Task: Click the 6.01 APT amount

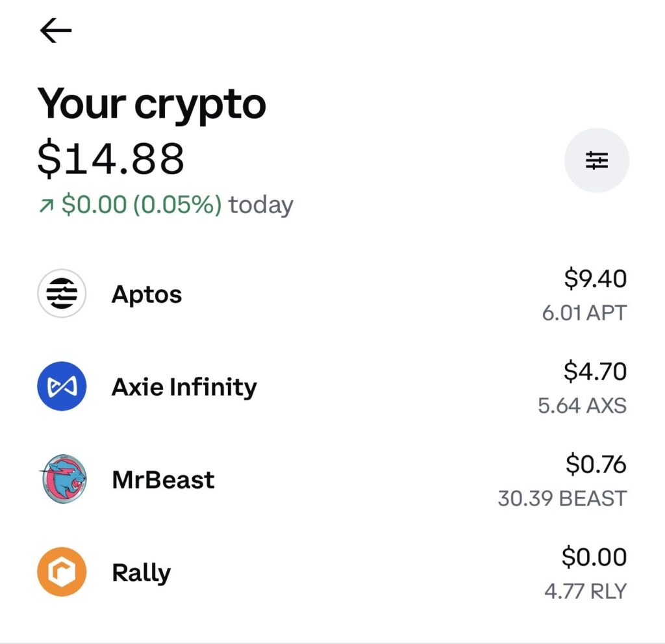Action: [x=584, y=313]
